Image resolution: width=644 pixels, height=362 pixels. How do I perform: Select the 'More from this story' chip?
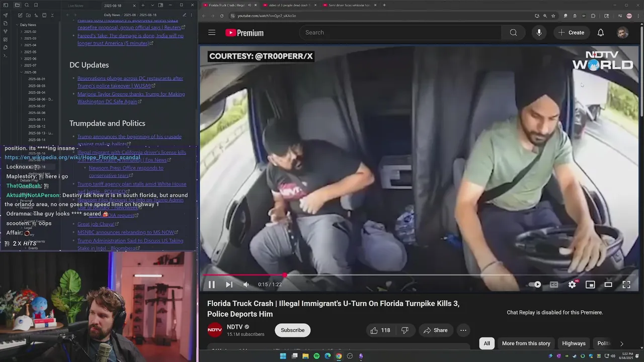coord(526,343)
